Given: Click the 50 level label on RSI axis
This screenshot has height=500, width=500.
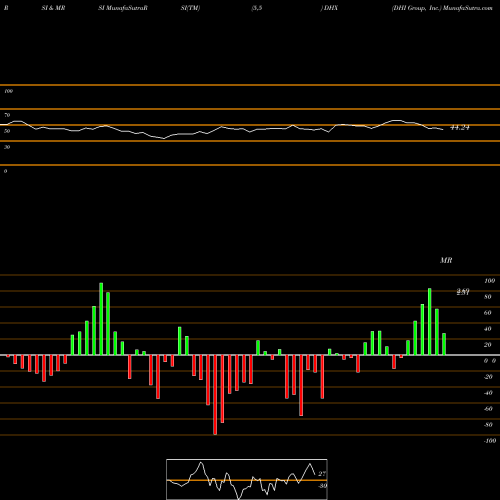Looking at the screenshot, I should 7,131.
